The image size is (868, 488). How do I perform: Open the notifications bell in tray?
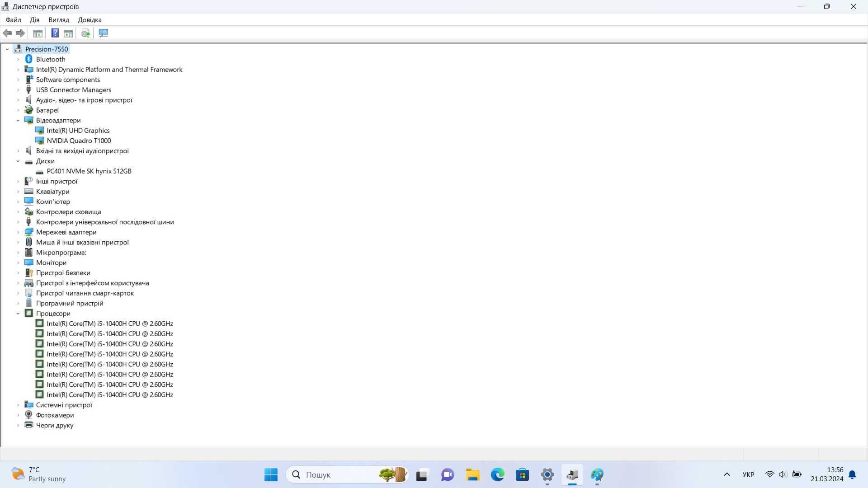(x=852, y=474)
